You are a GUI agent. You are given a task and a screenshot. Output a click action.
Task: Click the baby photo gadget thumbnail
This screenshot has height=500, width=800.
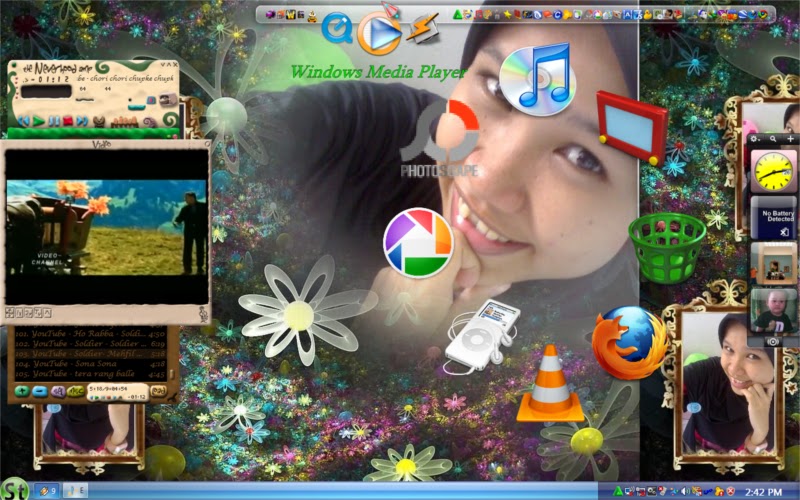point(773,310)
